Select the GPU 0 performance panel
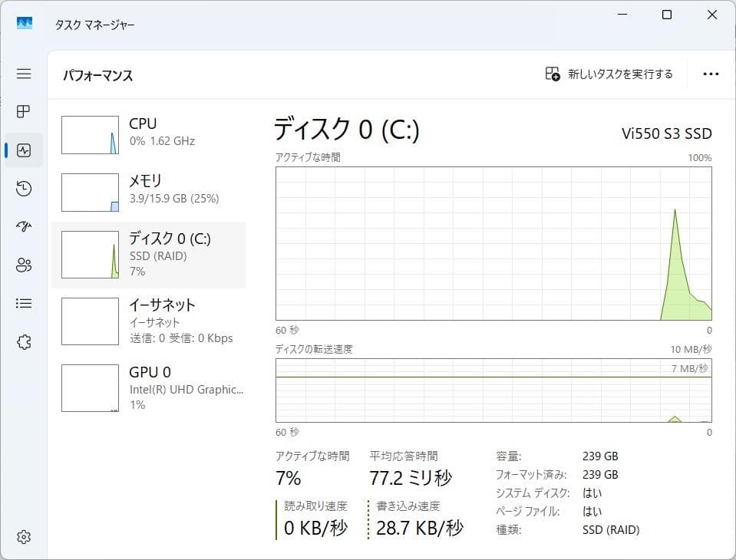 click(150, 387)
